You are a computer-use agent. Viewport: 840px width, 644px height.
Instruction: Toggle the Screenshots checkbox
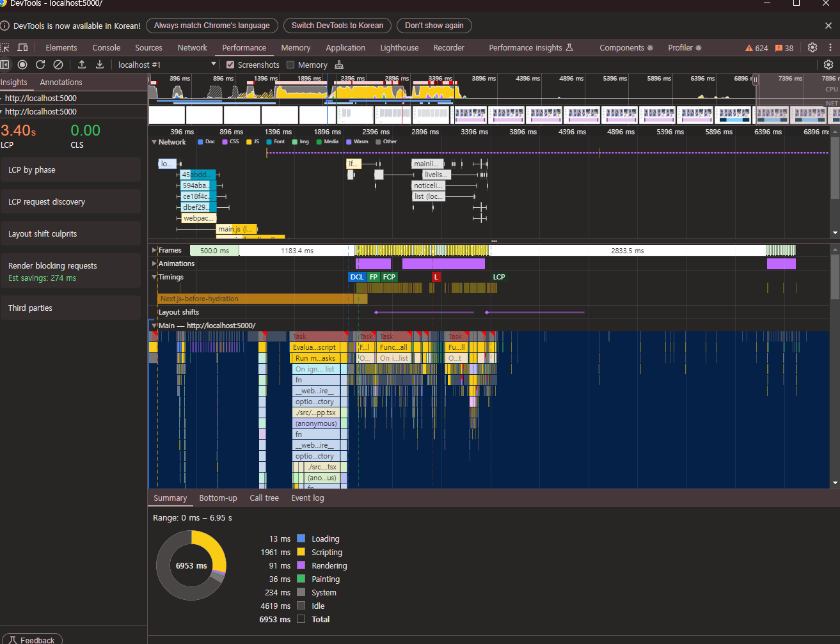230,65
